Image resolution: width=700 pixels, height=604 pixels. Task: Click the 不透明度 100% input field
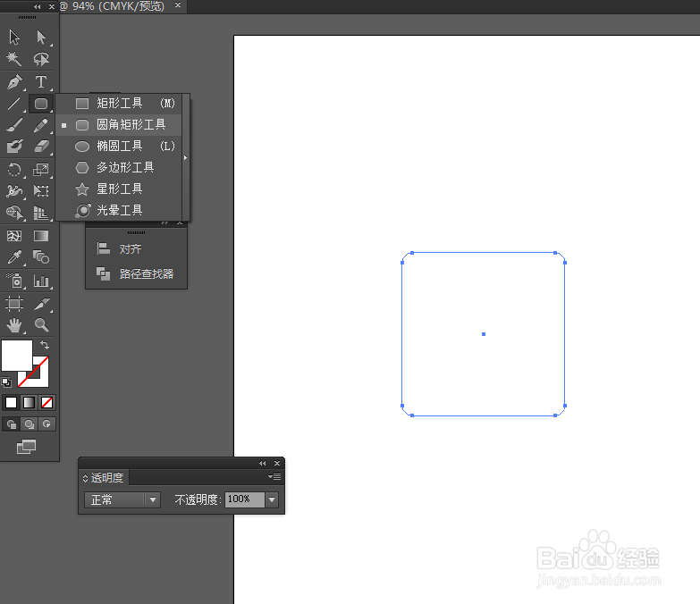(x=245, y=499)
